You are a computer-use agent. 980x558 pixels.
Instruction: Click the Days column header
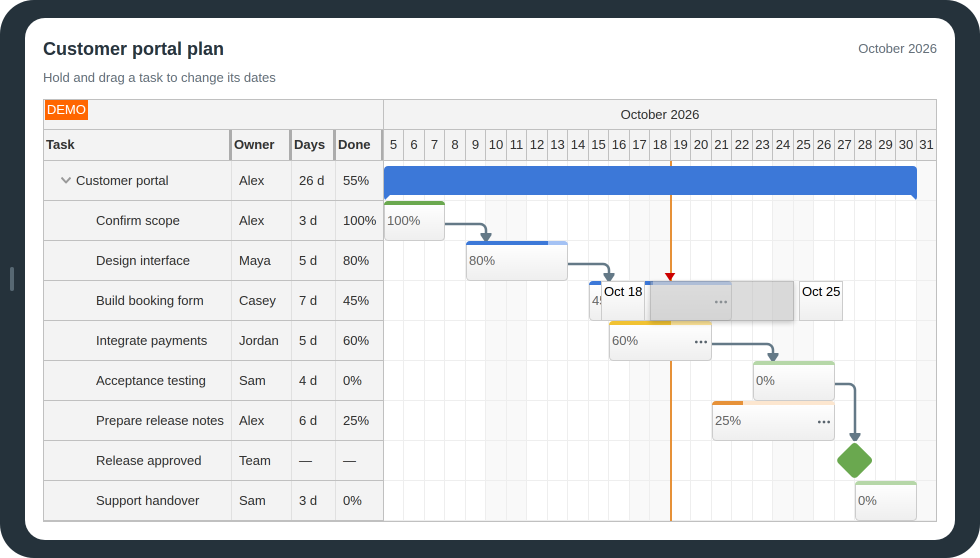click(313, 145)
